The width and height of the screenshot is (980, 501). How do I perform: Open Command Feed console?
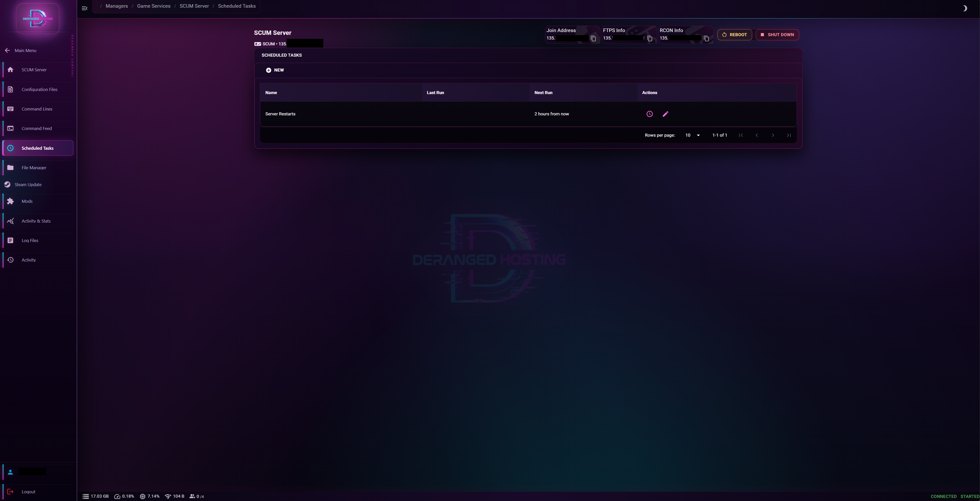click(38, 128)
